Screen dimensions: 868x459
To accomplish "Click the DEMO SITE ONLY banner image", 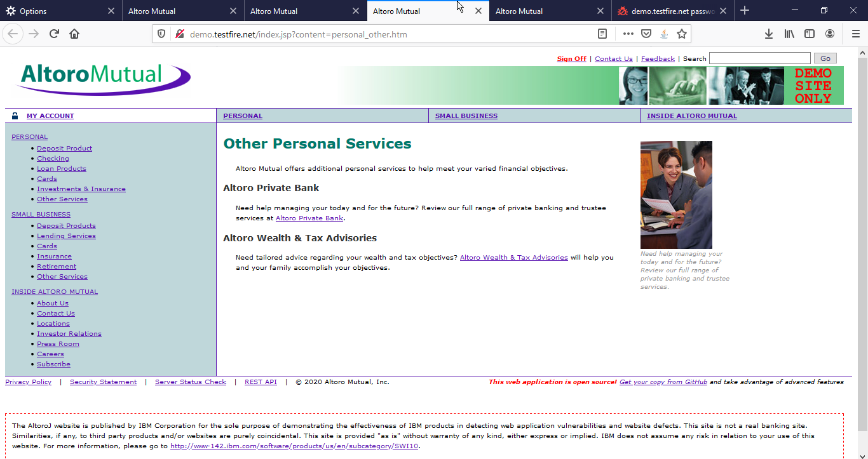I will [x=813, y=86].
